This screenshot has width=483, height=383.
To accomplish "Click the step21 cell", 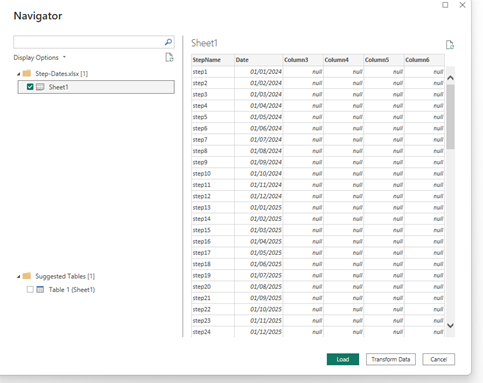I will point(213,298).
